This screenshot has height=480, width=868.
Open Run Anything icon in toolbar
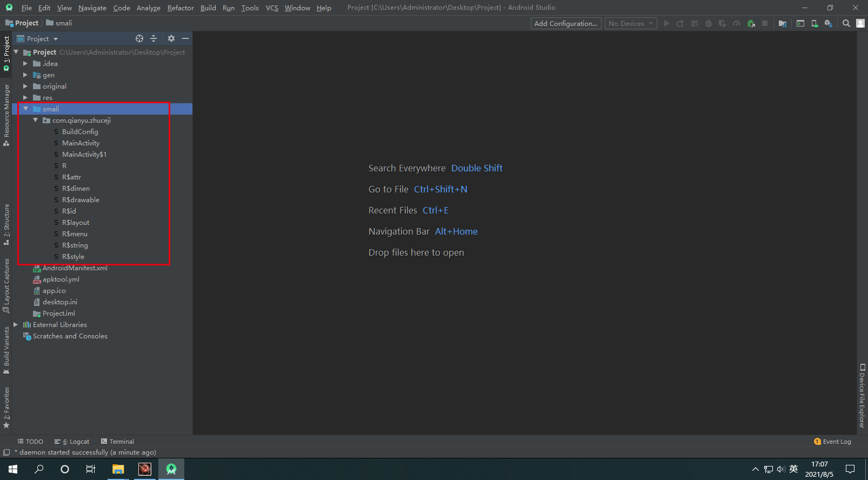tap(800, 23)
